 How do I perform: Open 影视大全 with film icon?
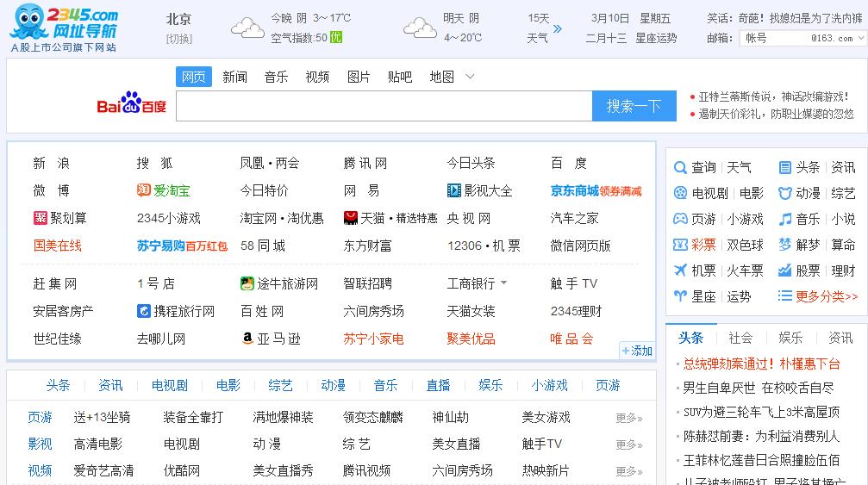479,190
